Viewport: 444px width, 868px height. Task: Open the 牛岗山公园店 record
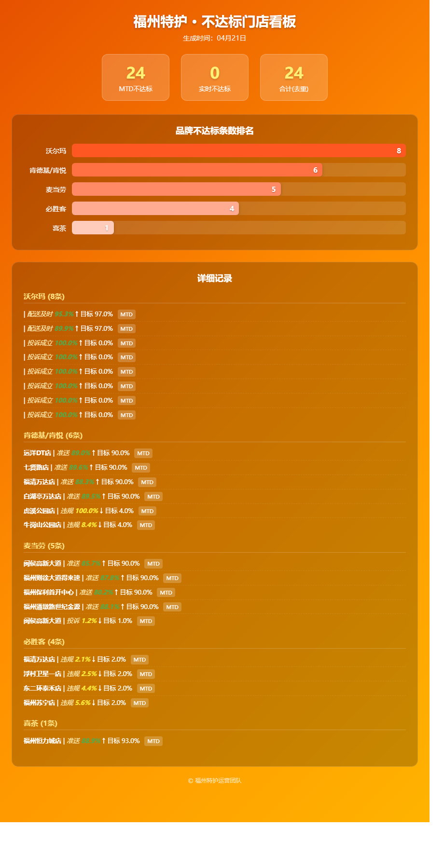[215, 525]
